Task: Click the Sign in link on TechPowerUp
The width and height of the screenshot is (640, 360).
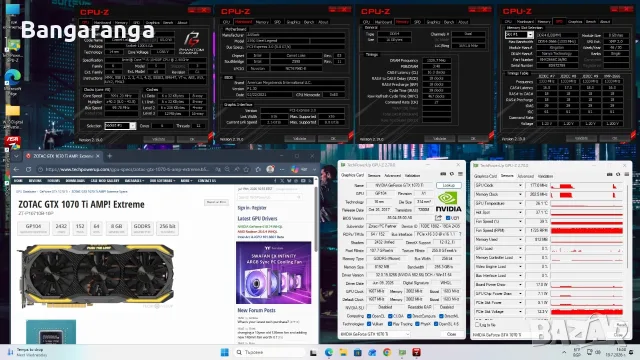Action: (244, 208)
